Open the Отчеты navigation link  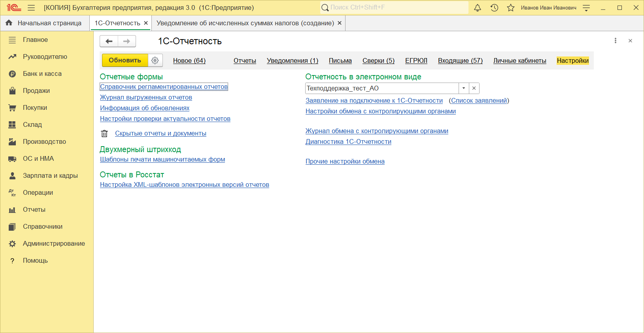(x=245, y=61)
